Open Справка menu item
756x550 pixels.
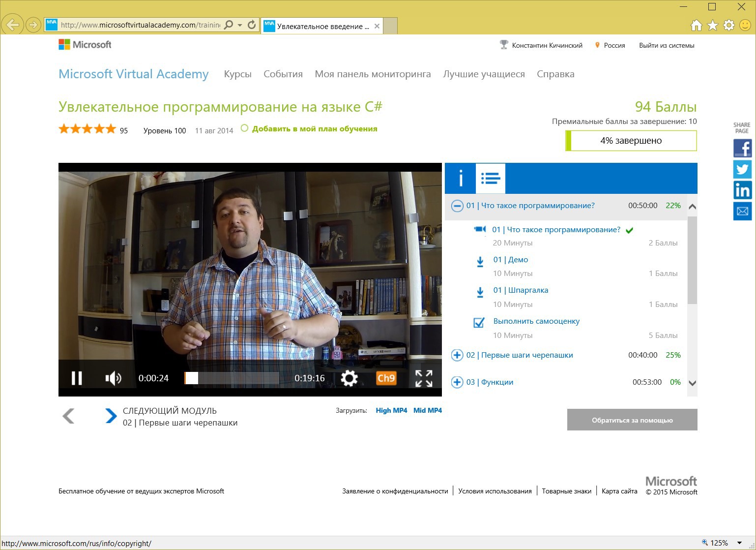click(x=555, y=74)
